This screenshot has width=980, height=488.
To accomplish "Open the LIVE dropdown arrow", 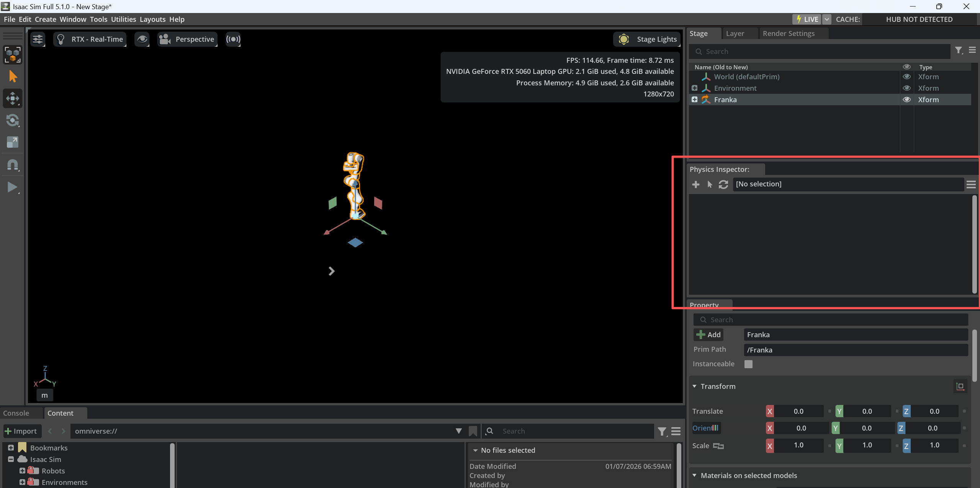I will [827, 19].
